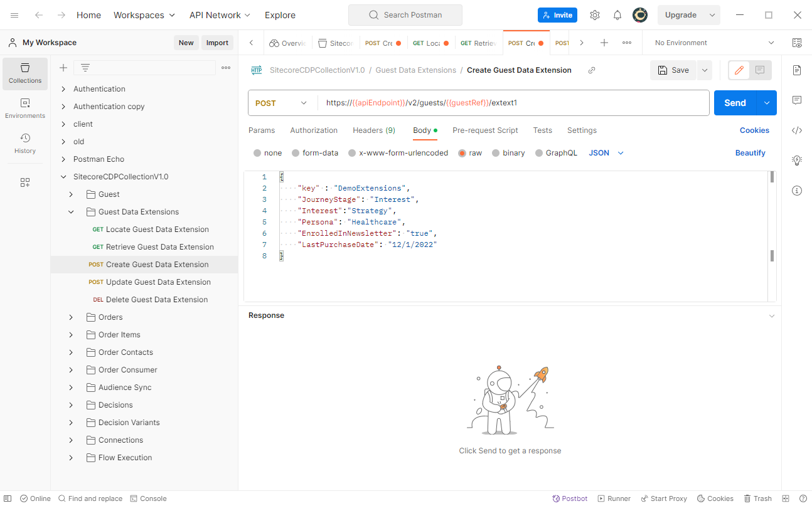This screenshot has height=506, width=812.
Task: Open the Pre-request Script tab
Action: (x=485, y=130)
